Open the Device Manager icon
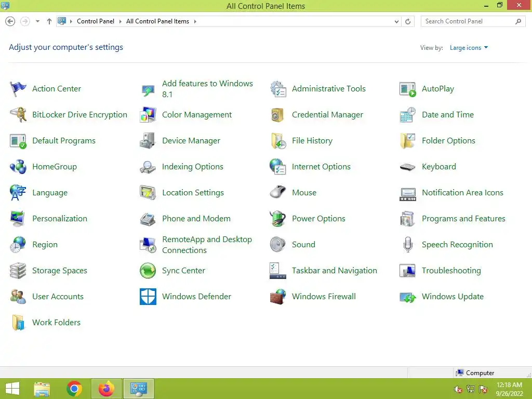532x399 pixels. (148, 141)
